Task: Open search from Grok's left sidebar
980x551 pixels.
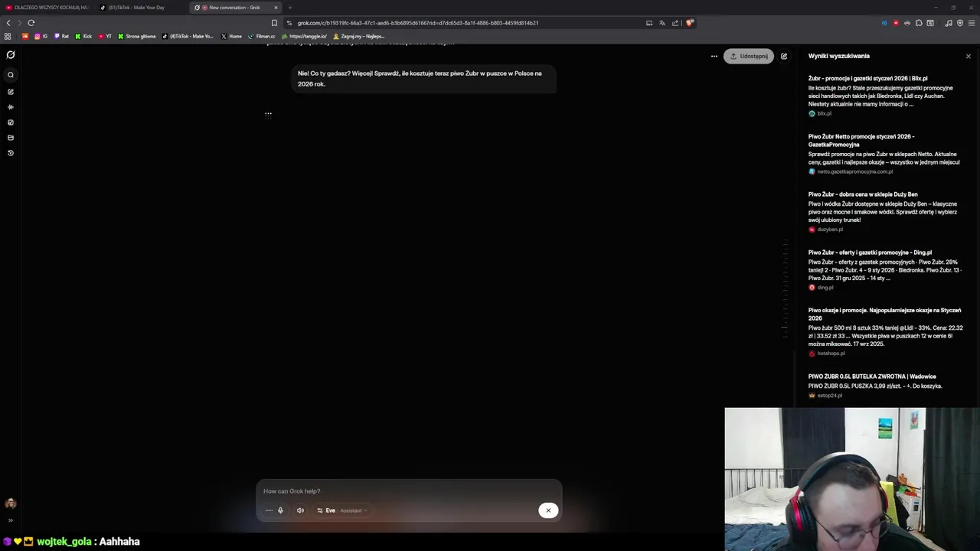Action: point(11,75)
